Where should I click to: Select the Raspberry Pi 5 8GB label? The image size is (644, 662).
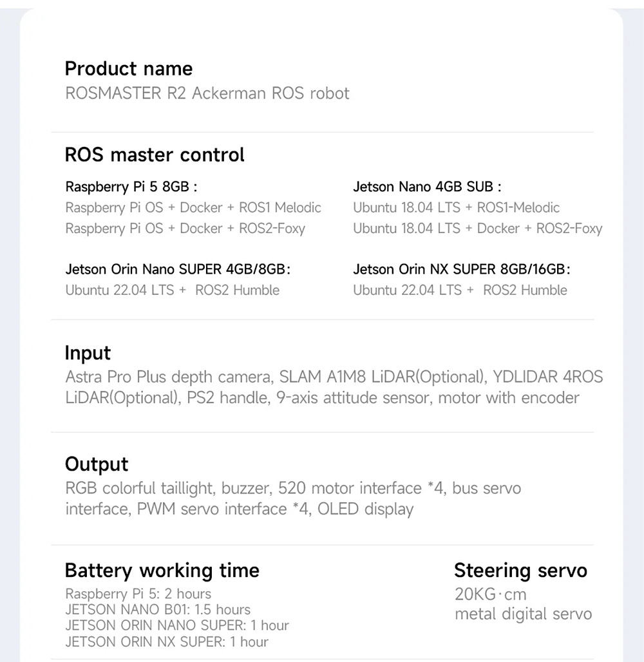tap(131, 187)
